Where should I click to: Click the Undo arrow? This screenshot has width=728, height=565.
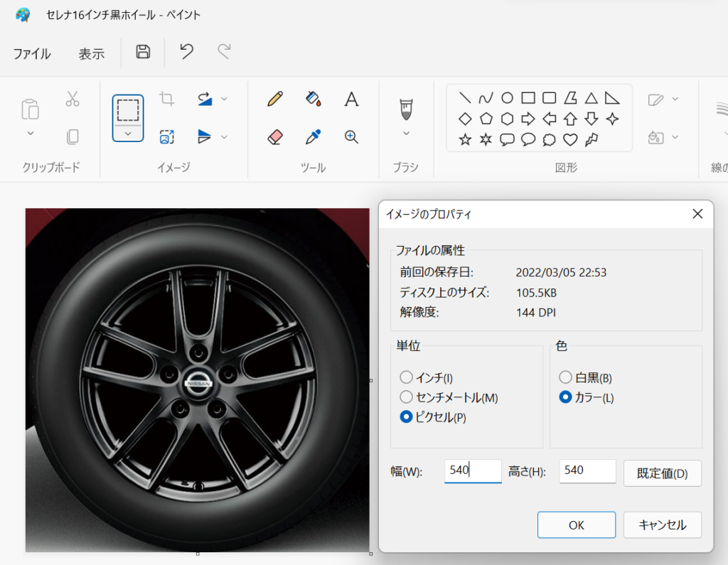tap(186, 52)
